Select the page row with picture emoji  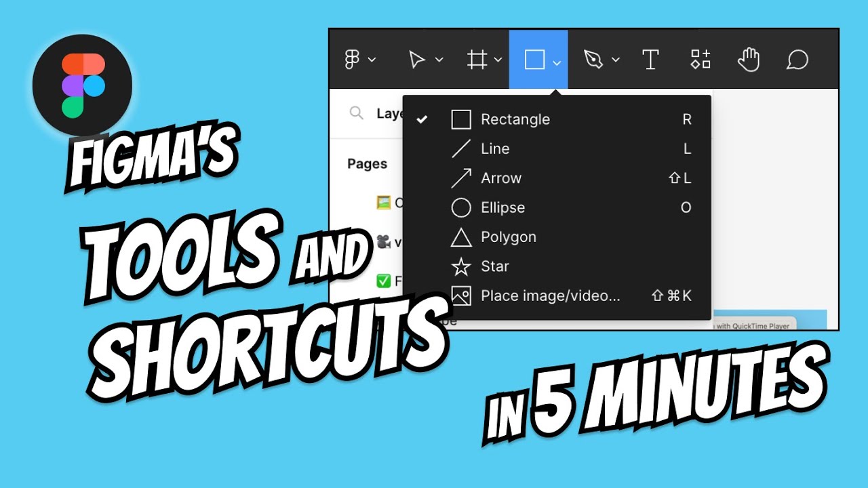[x=389, y=202]
